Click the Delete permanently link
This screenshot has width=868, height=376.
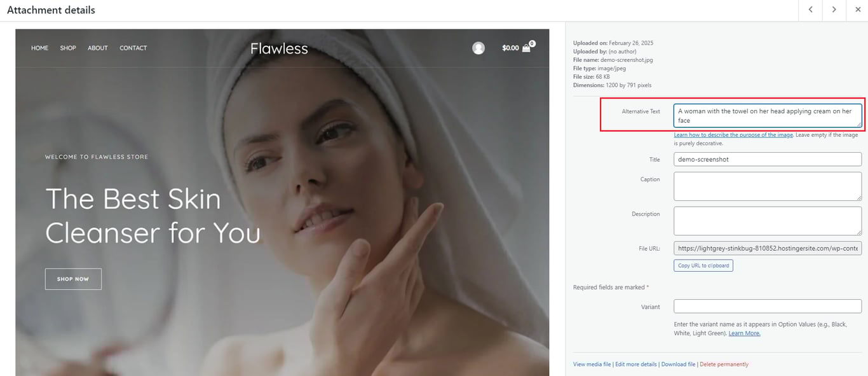(724, 364)
